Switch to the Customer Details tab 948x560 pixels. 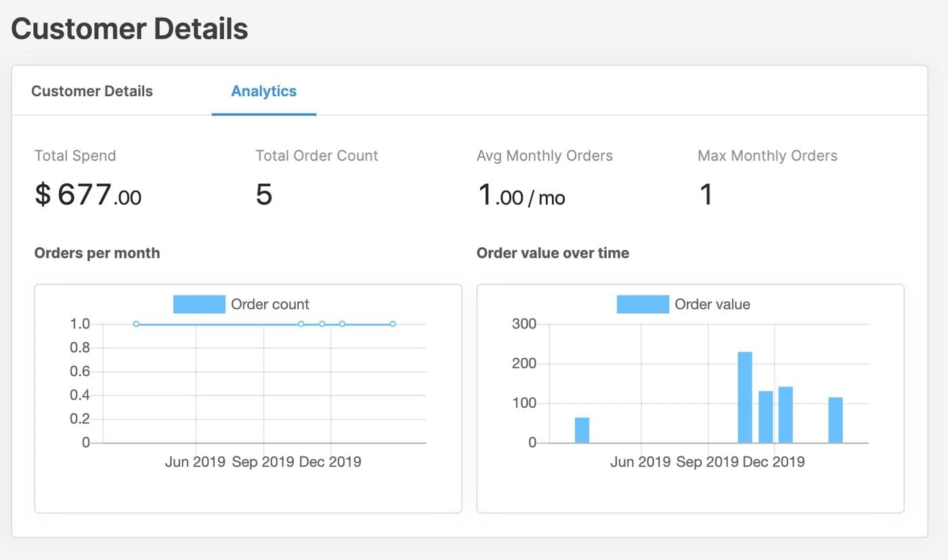click(92, 91)
